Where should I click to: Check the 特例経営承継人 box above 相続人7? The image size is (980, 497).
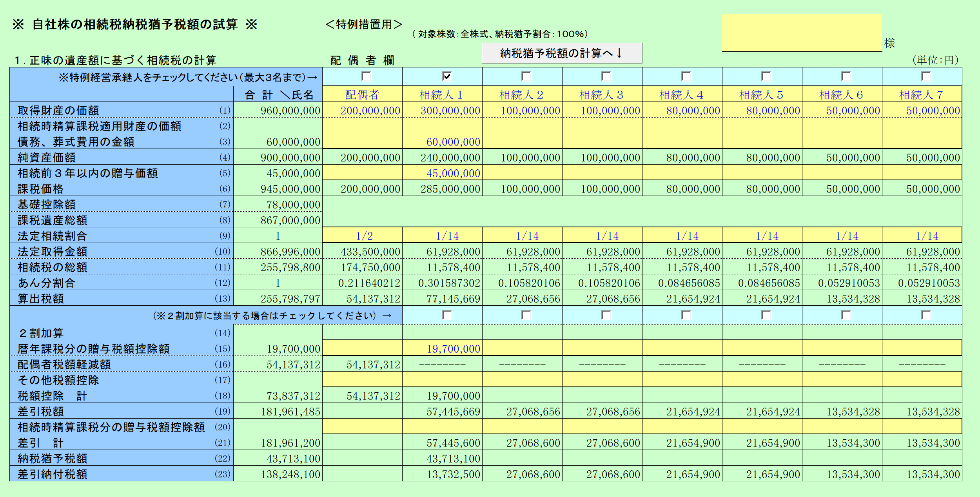click(x=926, y=76)
